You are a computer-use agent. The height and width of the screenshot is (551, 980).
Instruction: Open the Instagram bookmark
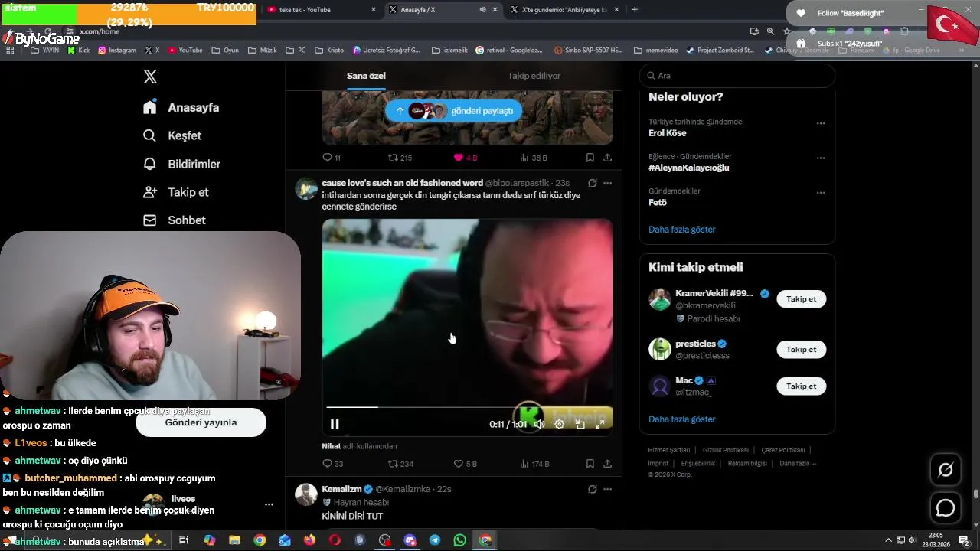117,51
